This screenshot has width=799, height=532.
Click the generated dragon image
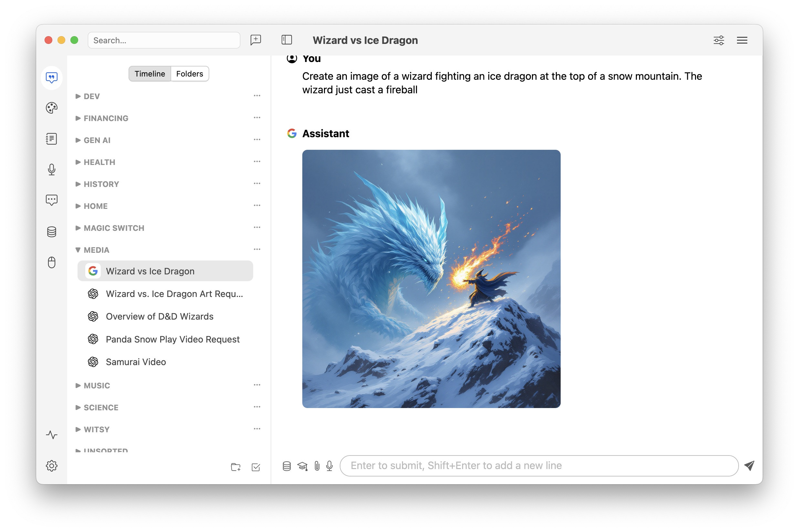pos(431,279)
